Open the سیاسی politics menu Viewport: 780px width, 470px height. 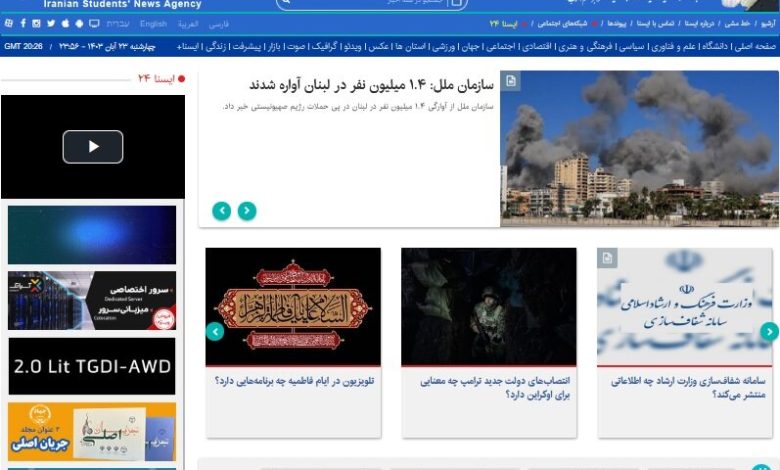[x=631, y=46]
